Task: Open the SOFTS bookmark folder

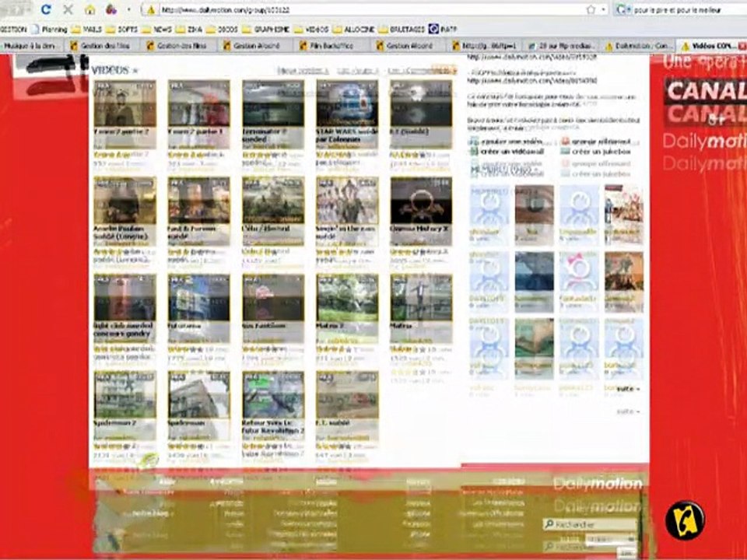Action: [x=122, y=30]
